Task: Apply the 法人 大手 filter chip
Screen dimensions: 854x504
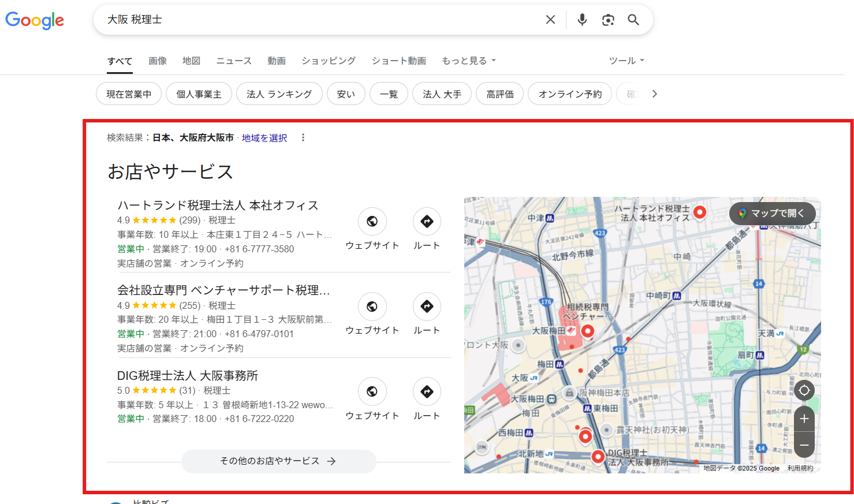Action: [x=442, y=94]
